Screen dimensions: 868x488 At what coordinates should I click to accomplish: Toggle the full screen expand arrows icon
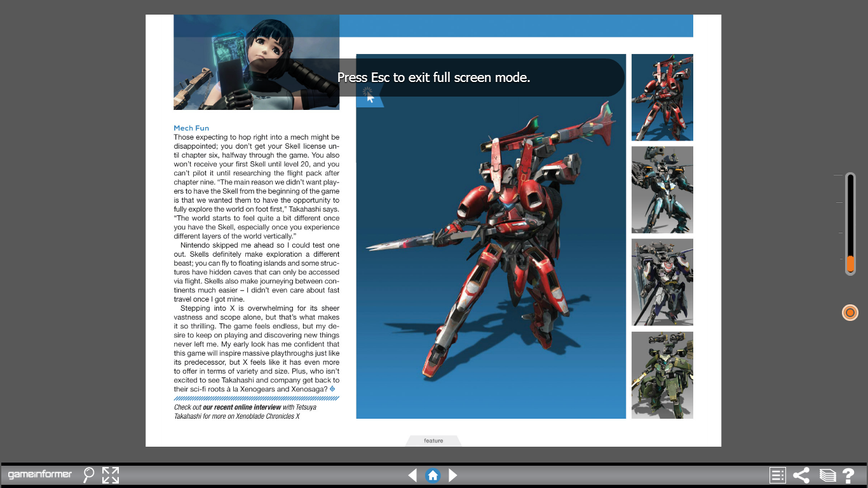[x=111, y=475]
